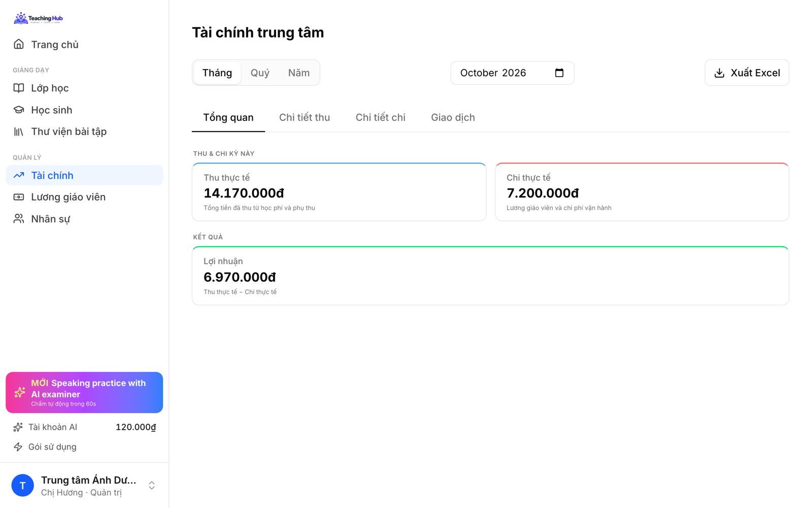
Task: Click the trending chart icon for Tài chính
Action: point(19,175)
